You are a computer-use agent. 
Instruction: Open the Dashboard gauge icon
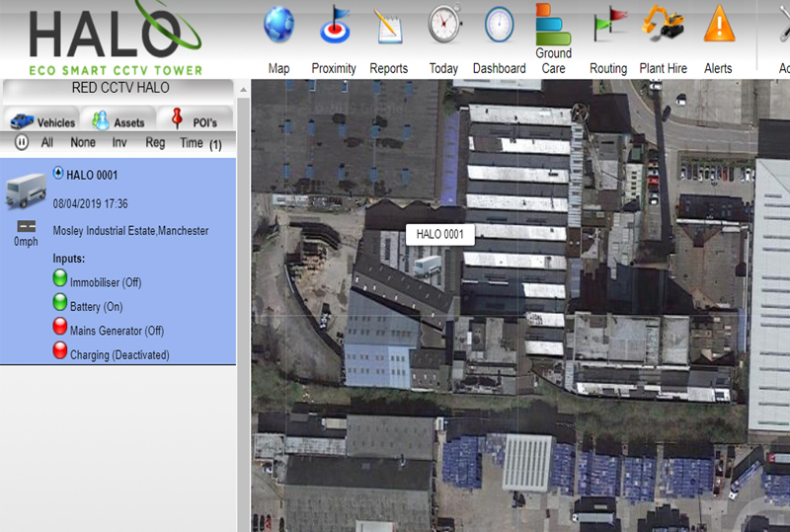[x=499, y=25]
